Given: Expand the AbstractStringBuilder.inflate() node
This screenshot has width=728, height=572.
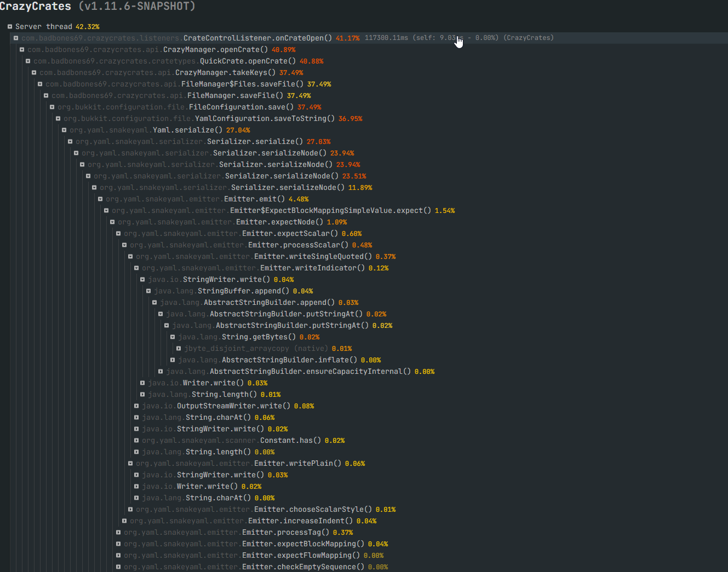Looking at the screenshot, I should point(173,360).
